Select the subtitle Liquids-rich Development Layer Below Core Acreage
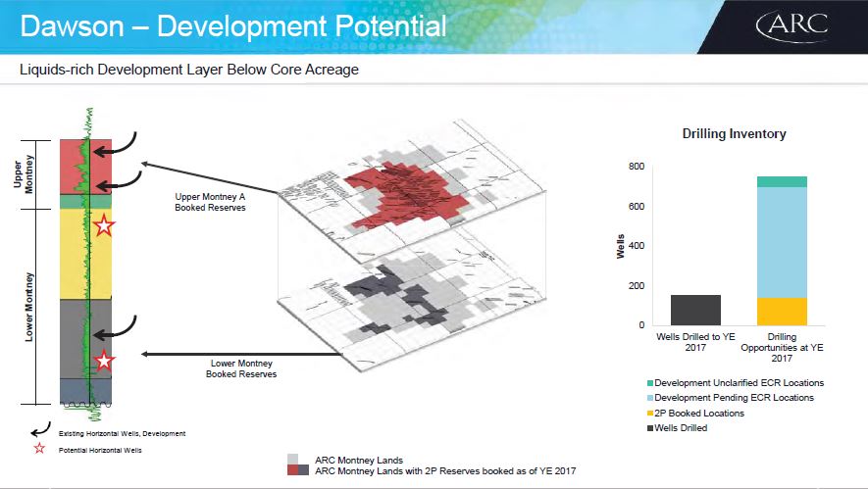Image resolution: width=868 pixels, height=489 pixels. pyautogui.click(x=189, y=70)
